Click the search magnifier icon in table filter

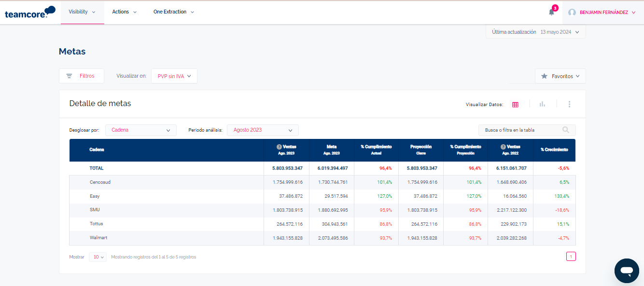point(566,130)
